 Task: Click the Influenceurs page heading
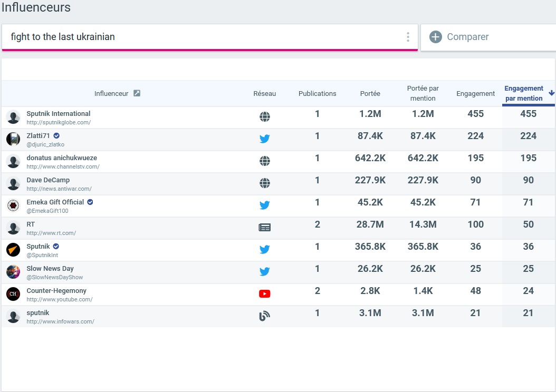pos(36,7)
